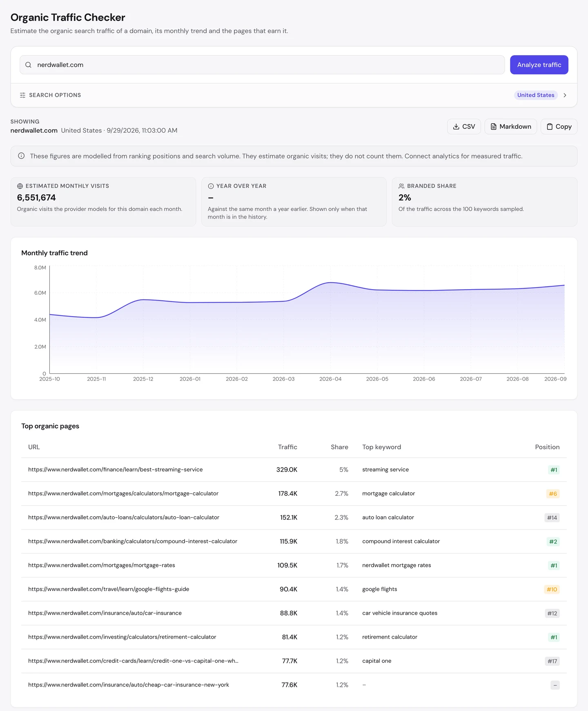The image size is (588, 711).
Task: Open the cheap-car-insurance-new-york page URL
Action: [129, 685]
